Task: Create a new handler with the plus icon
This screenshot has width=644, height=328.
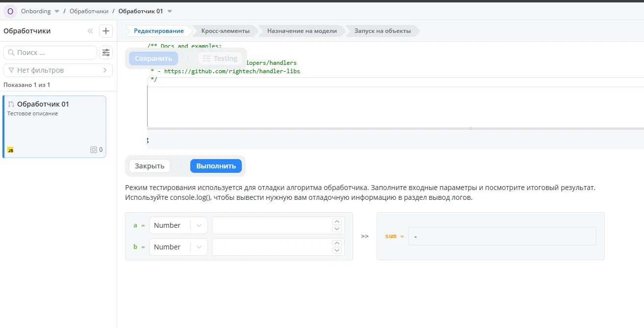Action: tap(105, 30)
